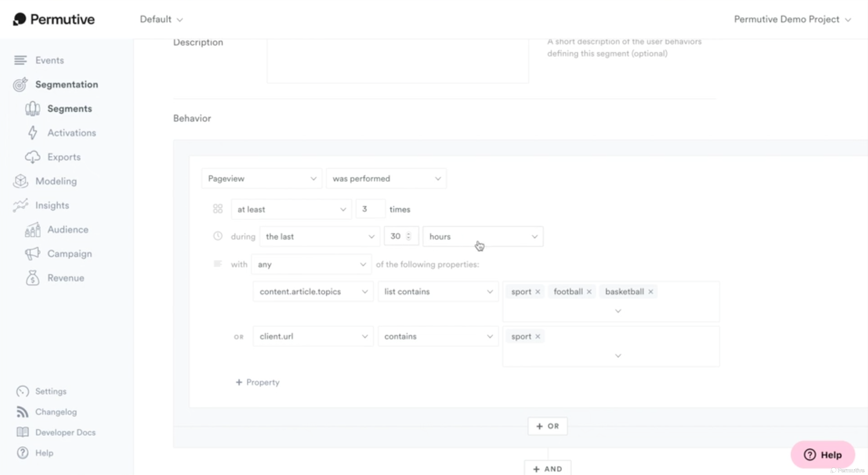Click the Description text area

tap(397, 61)
